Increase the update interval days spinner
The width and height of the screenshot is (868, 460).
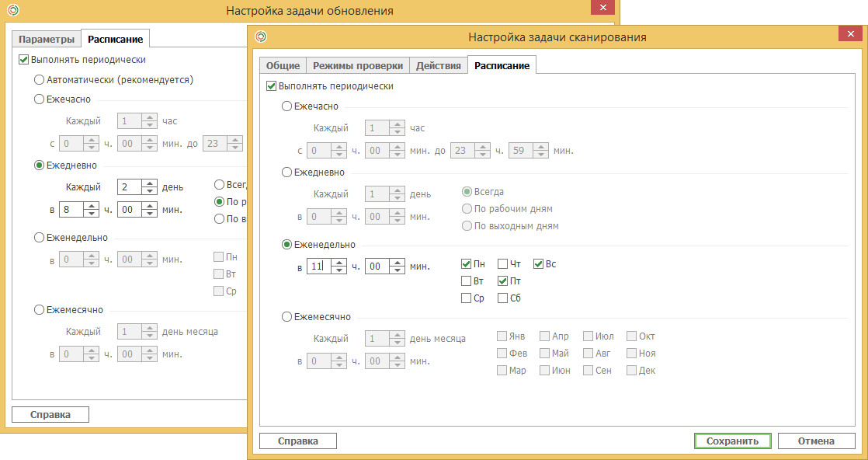point(150,183)
